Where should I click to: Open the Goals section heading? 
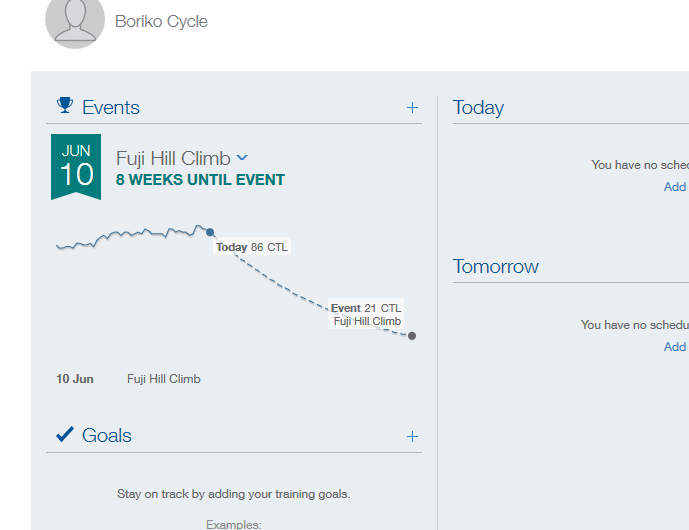(x=107, y=436)
